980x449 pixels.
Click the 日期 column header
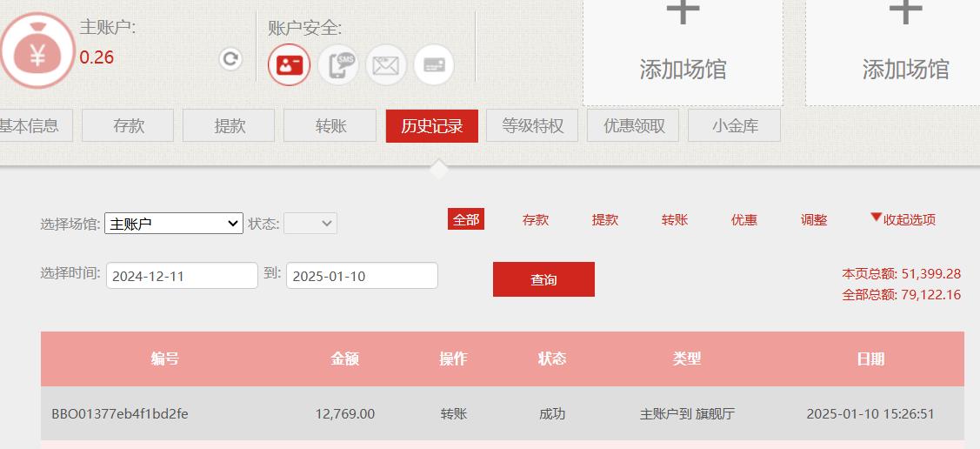pos(870,359)
